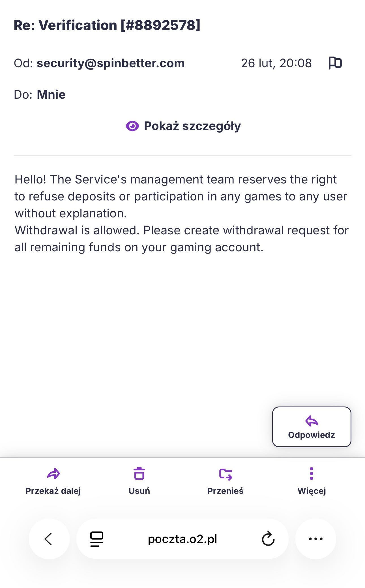Open the Więcej three-dot menu
The height and width of the screenshot is (588, 365).
pos(312,474)
